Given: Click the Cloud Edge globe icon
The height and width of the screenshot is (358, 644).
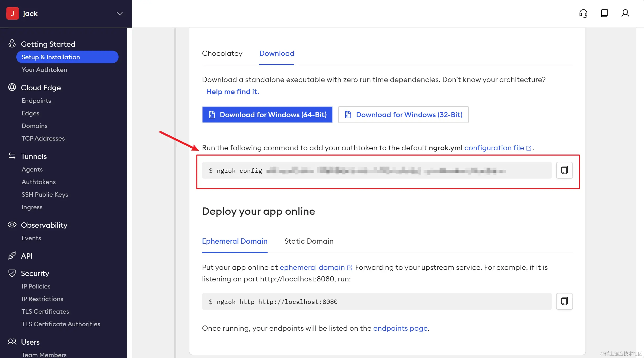Looking at the screenshot, I should point(12,87).
